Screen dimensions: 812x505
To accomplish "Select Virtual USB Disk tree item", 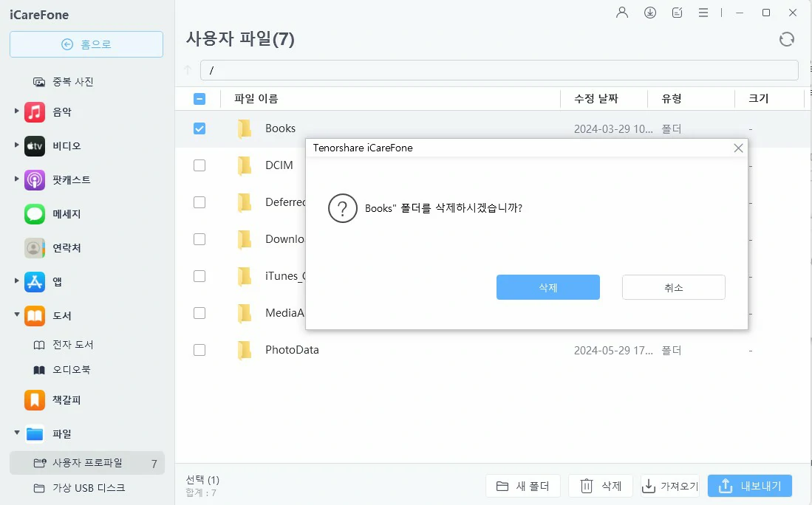I will (88, 488).
